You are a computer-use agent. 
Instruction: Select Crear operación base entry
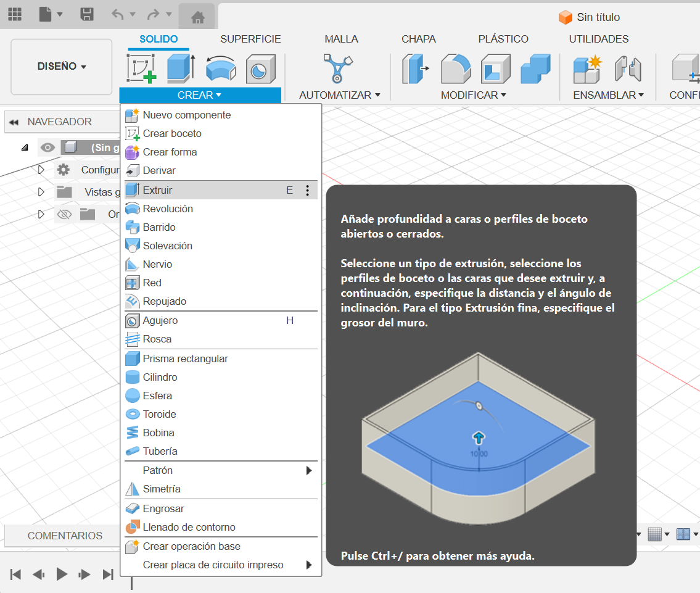[x=221, y=547]
